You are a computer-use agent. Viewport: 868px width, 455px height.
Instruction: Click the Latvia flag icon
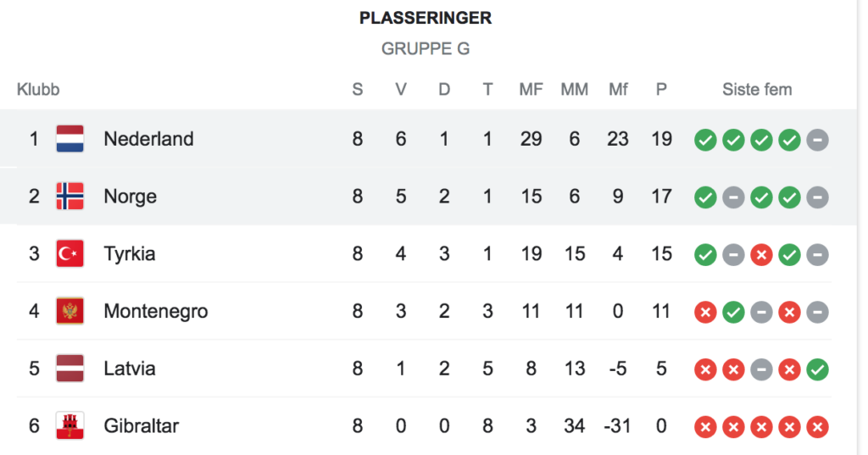tap(70, 369)
